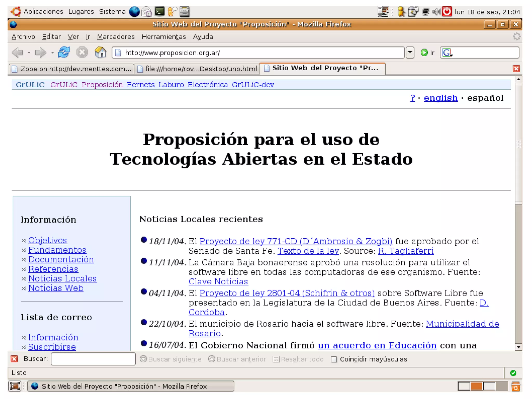532x399 pixels.
Task: Click Buscar siguiente in find bar
Action: click(x=171, y=359)
